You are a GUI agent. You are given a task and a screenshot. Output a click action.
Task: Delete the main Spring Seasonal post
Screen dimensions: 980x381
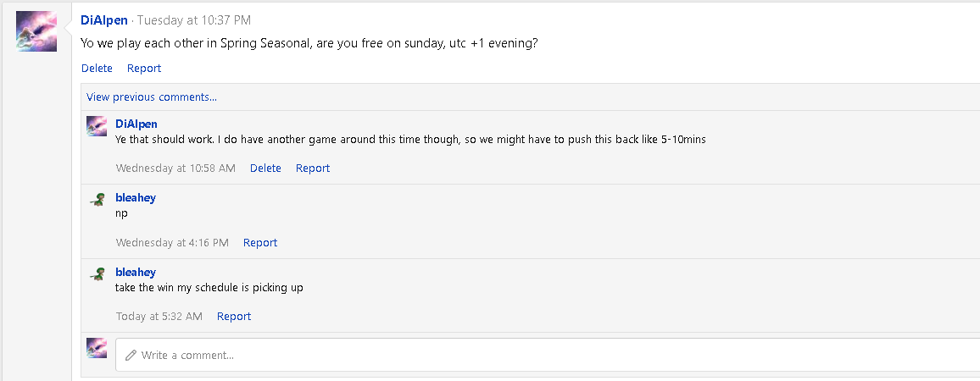(x=97, y=68)
